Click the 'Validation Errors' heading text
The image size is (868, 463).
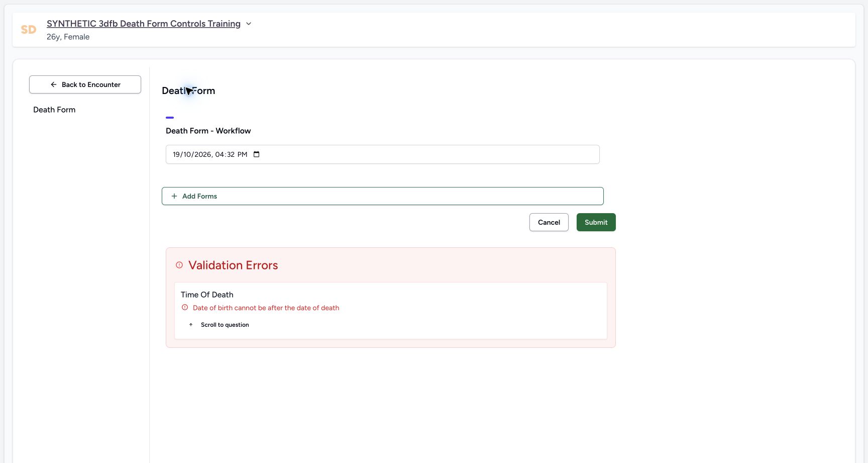click(233, 265)
